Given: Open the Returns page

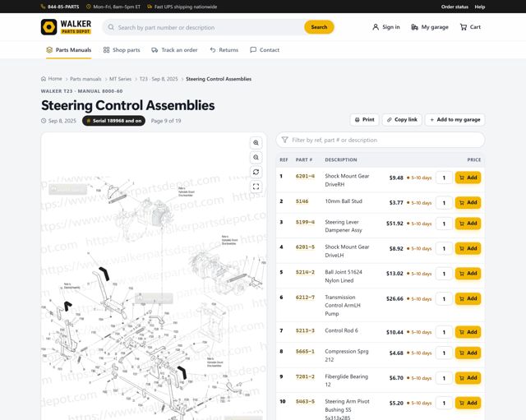Looking at the screenshot, I should tap(224, 50).
